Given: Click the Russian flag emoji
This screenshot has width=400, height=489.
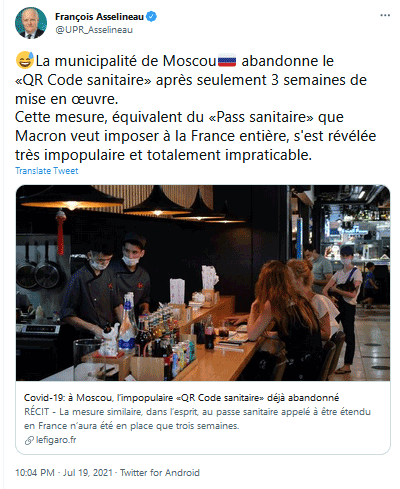Looking at the screenshot, I should [227, 61].
